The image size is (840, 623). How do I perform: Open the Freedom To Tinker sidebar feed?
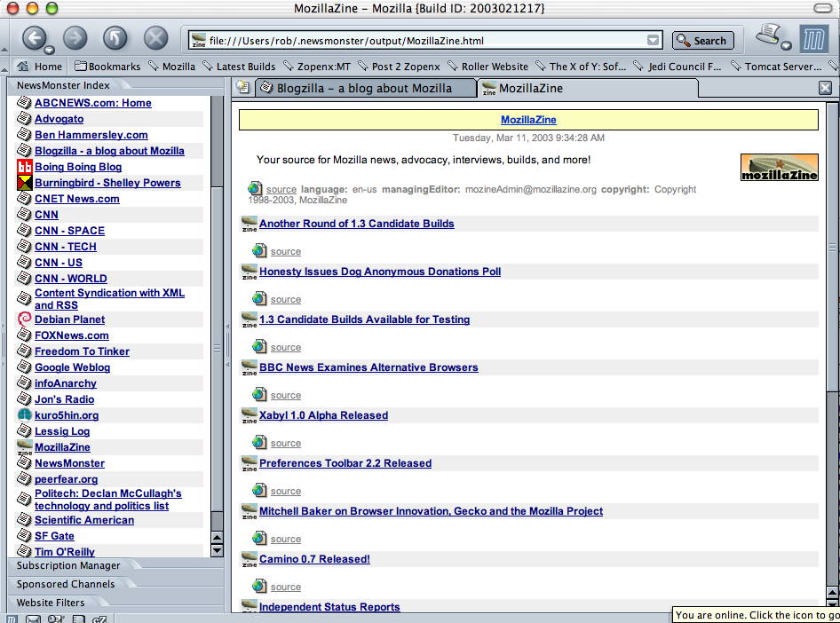82,351
